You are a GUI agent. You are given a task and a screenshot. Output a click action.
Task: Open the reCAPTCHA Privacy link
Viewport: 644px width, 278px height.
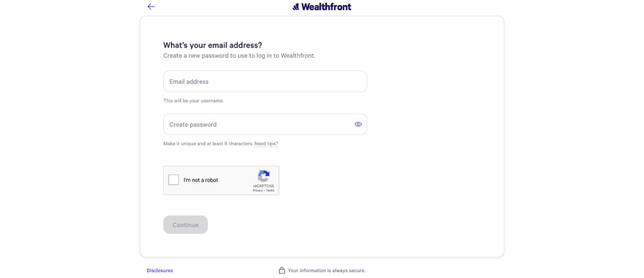pyautogui.click(x=257, y=191)
